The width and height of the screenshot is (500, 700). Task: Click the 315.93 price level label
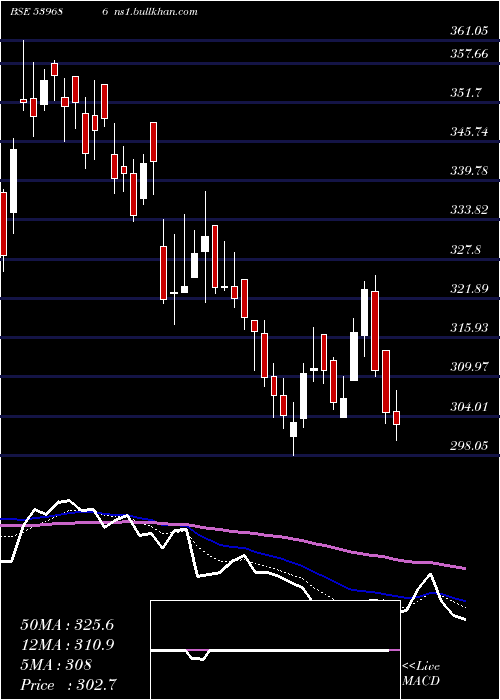pyautogui.click(x=468, y=328)
